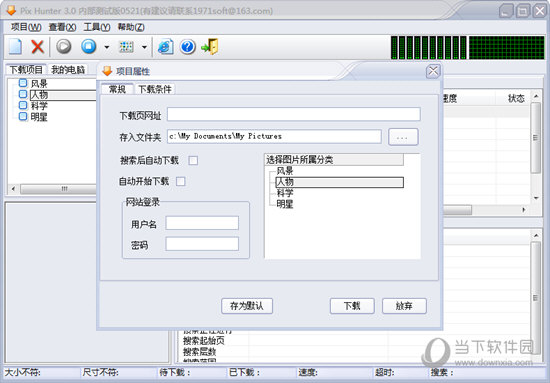The width and height of the screenshot is (550, 383).
Task: Click the 搜索起始页 row
Action: point(204,341)
